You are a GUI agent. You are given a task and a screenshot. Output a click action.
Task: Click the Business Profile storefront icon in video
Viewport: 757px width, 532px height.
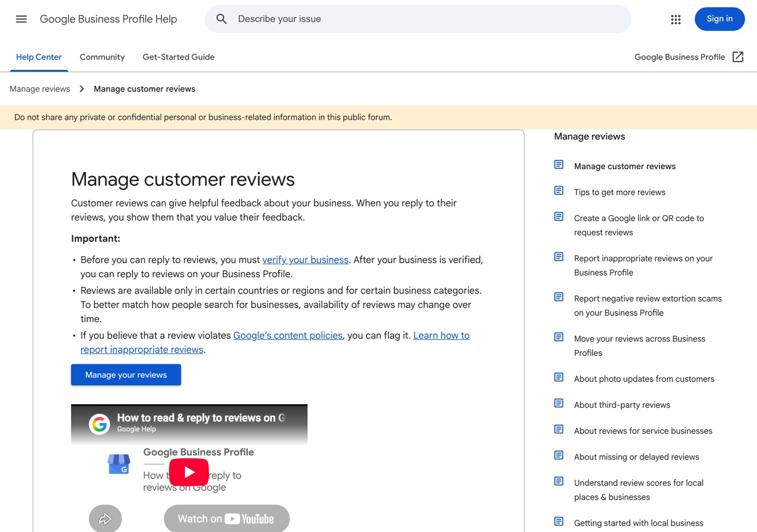(119, 464)
